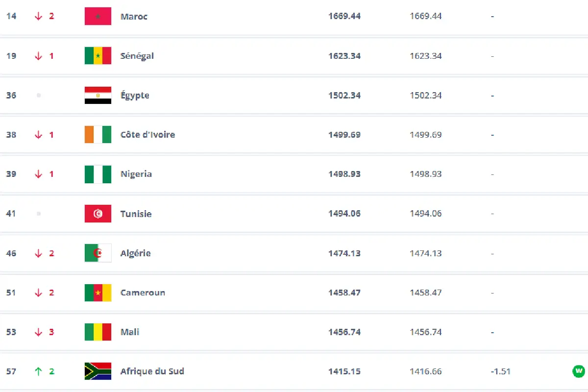Click the red down arrow beside Maroc
Image resolution: width=588 pixels, height=392 pixels.
click(x=39, y=16)
